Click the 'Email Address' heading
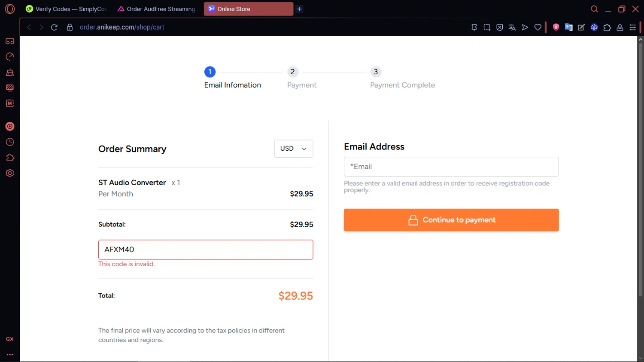The height and width of the screenshot is (362, 644). 374,147
